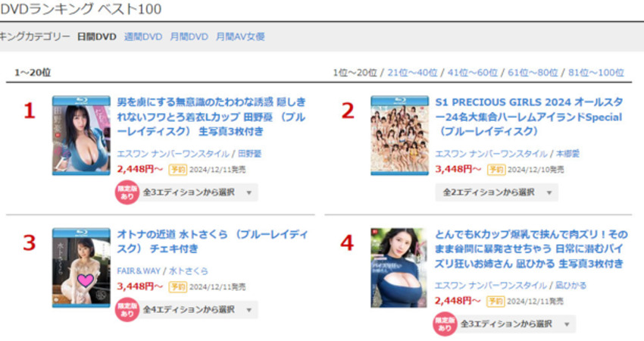Click the 限定版あり badge on rank 1
Screen dimensions: 644x341
[127, 192]
